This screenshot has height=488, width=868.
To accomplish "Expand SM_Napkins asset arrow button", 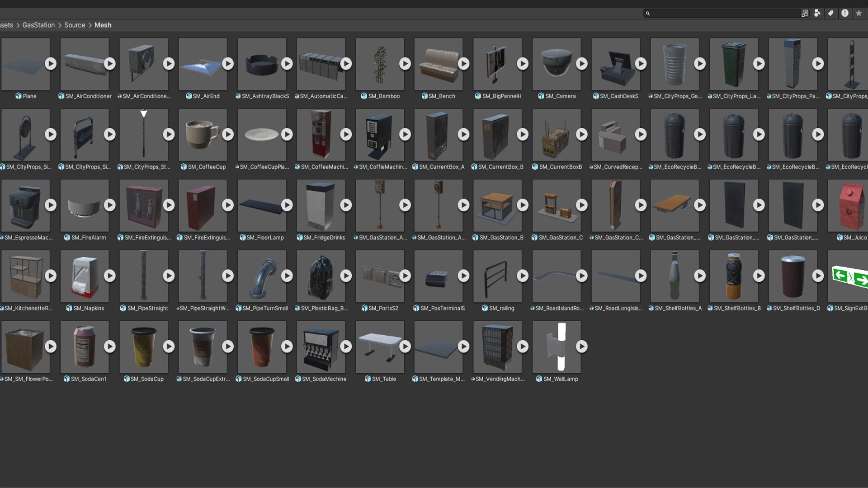I will click(110, 276).
